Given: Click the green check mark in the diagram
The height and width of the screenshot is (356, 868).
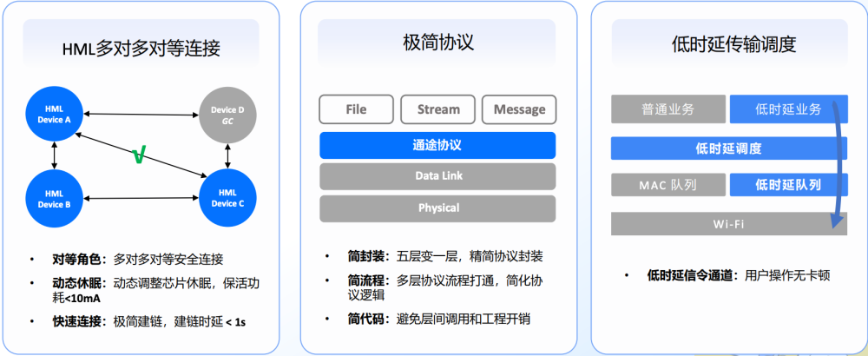Looking at the screenshot, I should click(x=139, y=156).
